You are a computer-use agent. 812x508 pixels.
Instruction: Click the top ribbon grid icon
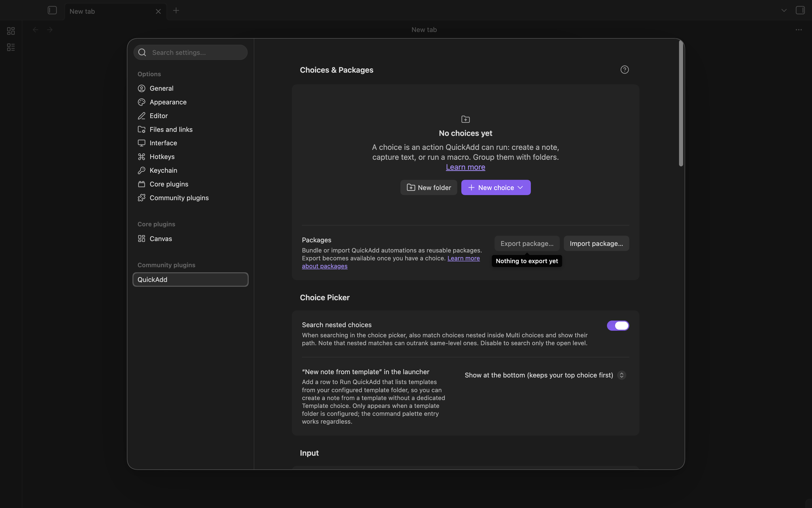pos(11,31)
